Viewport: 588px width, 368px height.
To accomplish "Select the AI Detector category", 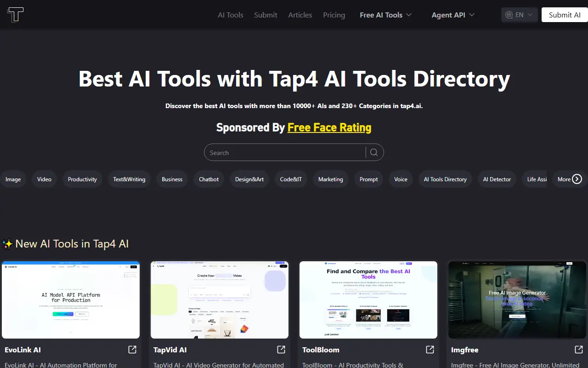I will [497, 179].
